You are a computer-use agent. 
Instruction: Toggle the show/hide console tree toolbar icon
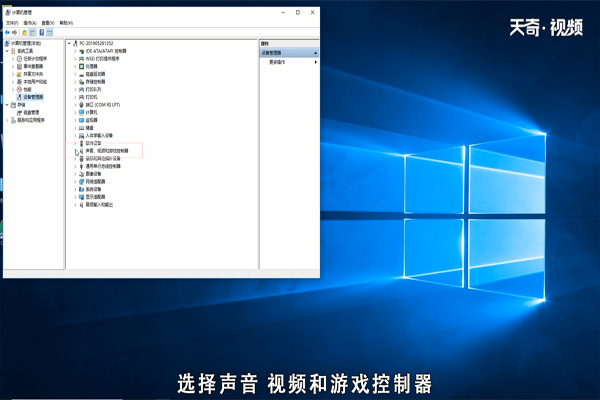[33, 33]
